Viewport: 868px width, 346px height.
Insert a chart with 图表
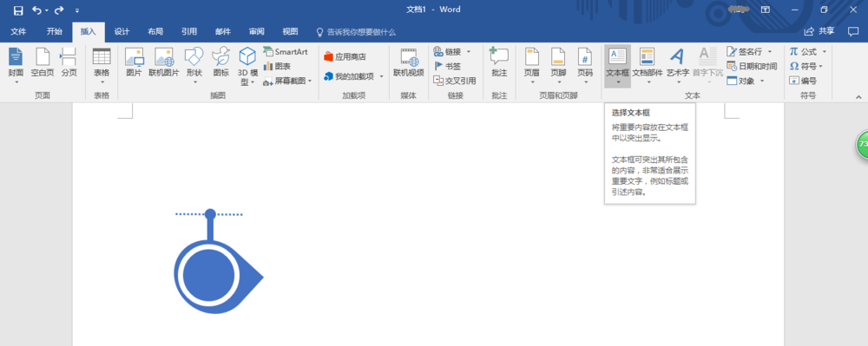point(278,66)
